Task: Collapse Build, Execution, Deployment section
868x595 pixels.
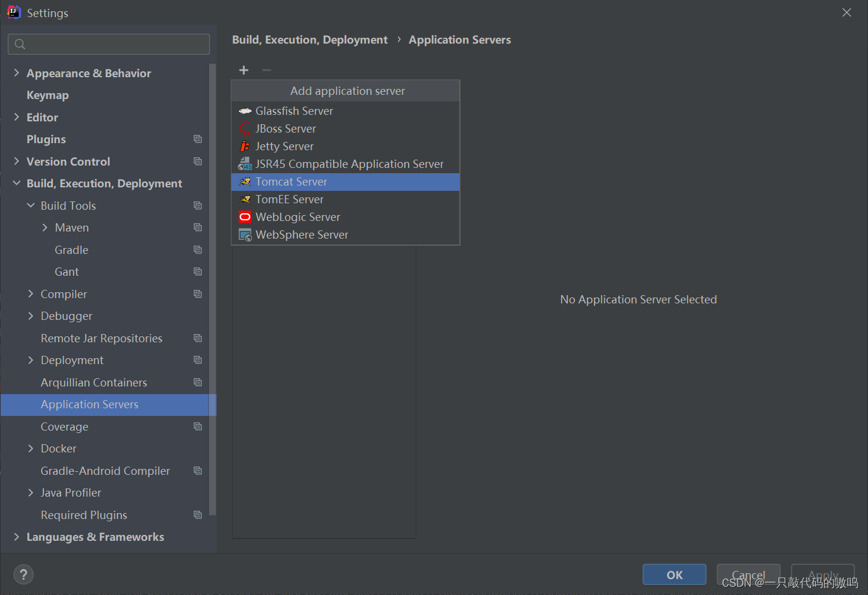Action: click(x=16, y=183)
